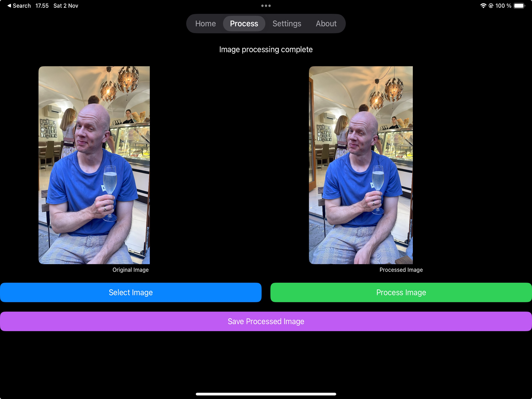Click the Select Image button
The image size is (532, 399).
(x=131, y=292)
